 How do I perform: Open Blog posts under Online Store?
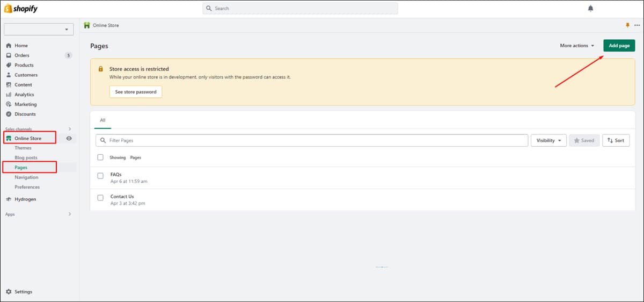point(26,157)
